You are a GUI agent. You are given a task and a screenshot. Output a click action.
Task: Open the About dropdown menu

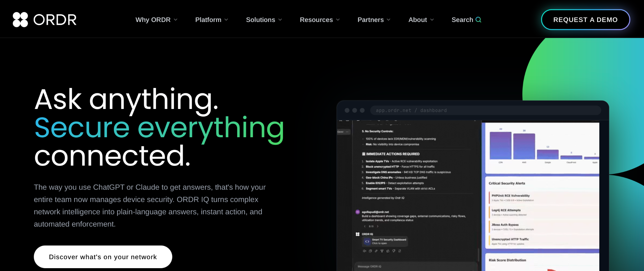(x=421, y=20)
